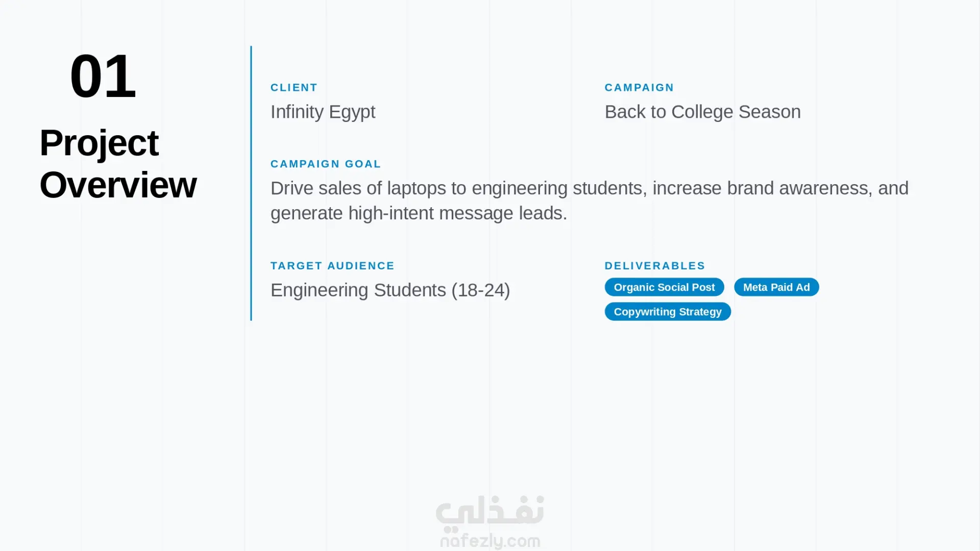Click the Project Overview heading
This screenshot has height=551, width=980.
(118, 164)
